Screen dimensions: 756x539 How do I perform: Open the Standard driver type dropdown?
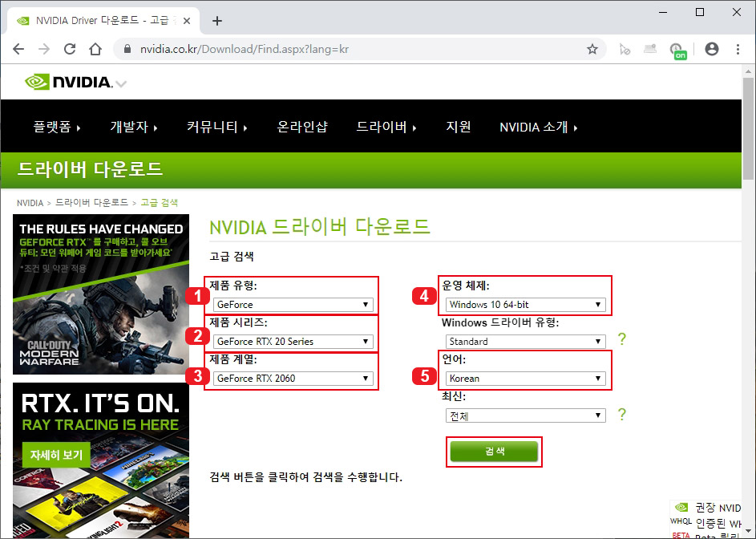click(526, 341)
